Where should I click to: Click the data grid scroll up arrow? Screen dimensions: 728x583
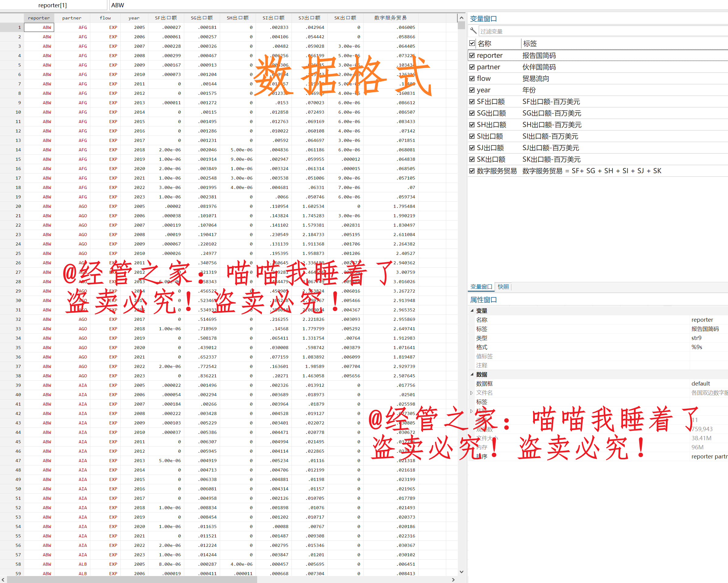click(x=461, y=18)
